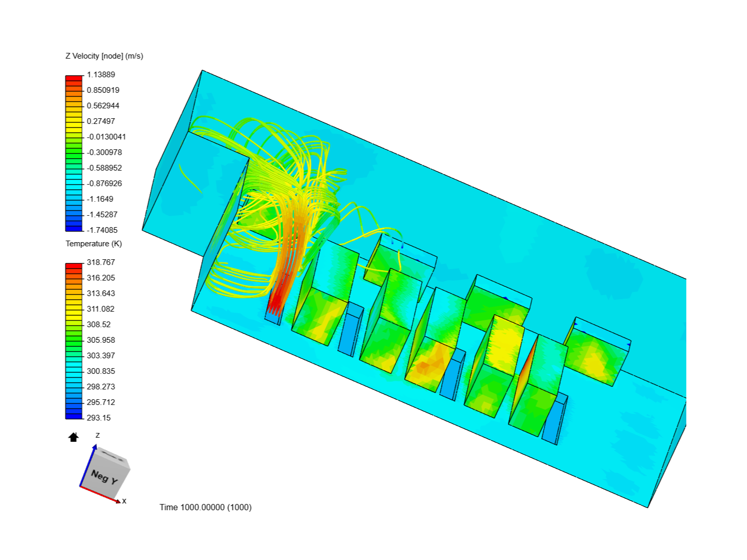Click the -0.300978 velocity legend value

pyautogui.click(x=104, y=152)
